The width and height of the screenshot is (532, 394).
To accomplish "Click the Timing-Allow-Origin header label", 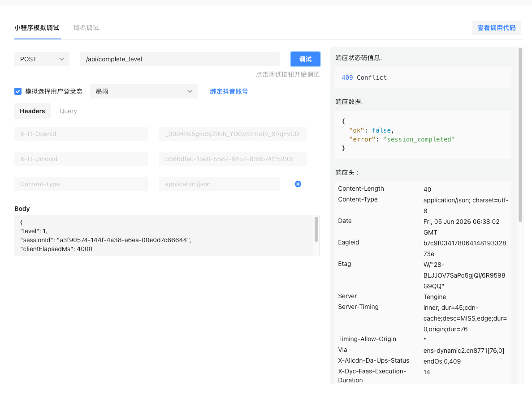I will pos(367,339).
